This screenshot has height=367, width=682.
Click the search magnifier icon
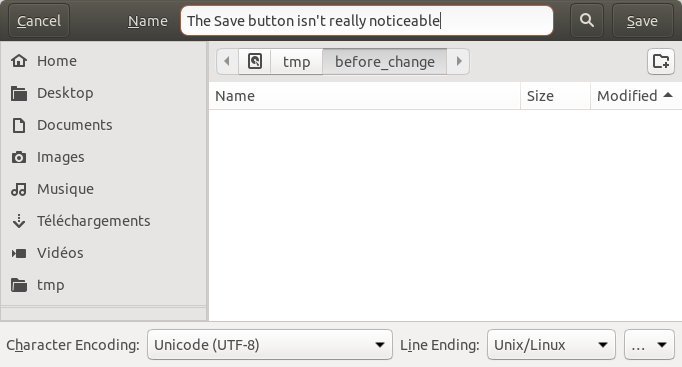[587, 20]
